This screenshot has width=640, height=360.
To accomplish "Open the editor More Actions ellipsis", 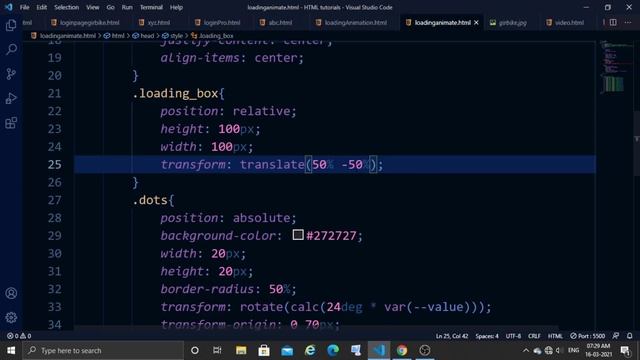I will pyautogui.click(x=628, y=22).
